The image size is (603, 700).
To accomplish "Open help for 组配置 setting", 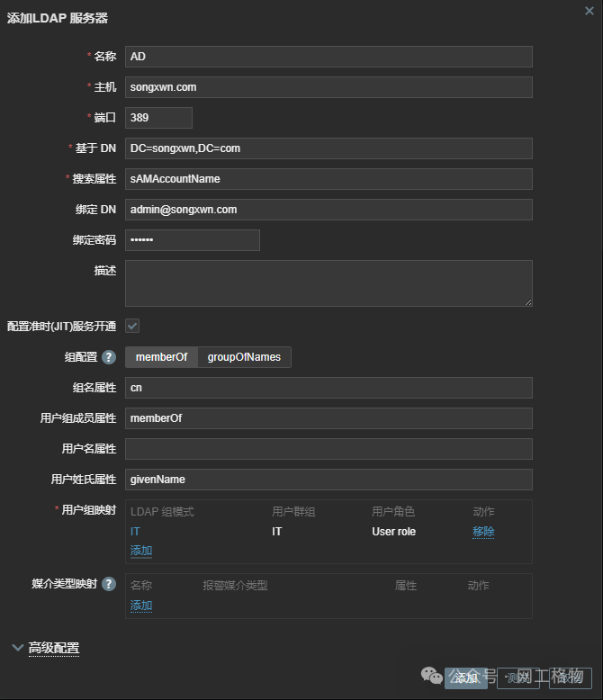I will [109, 357].
